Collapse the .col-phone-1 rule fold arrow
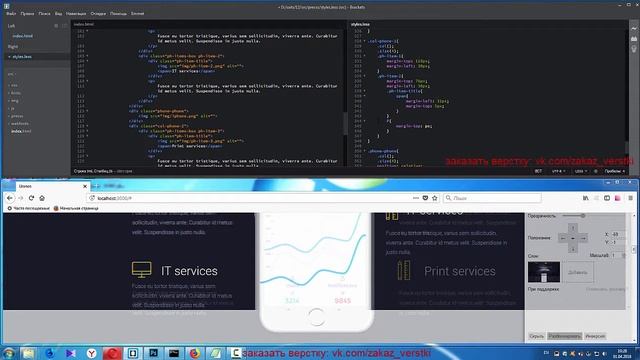 point(364,41)
